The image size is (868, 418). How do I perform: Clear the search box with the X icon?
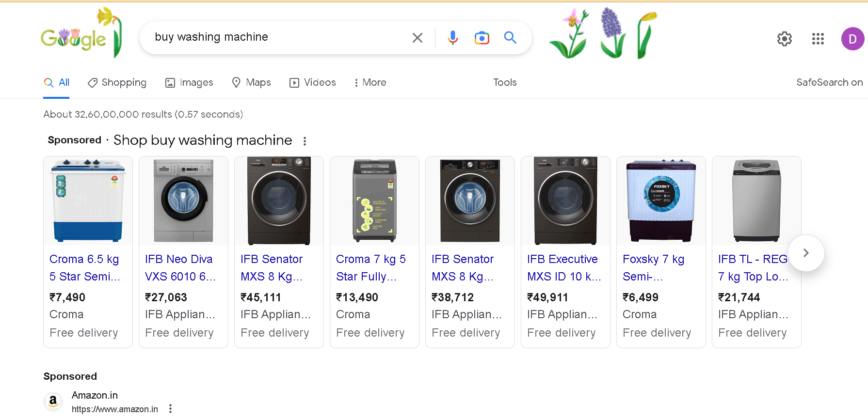click(x=417, y=38)
